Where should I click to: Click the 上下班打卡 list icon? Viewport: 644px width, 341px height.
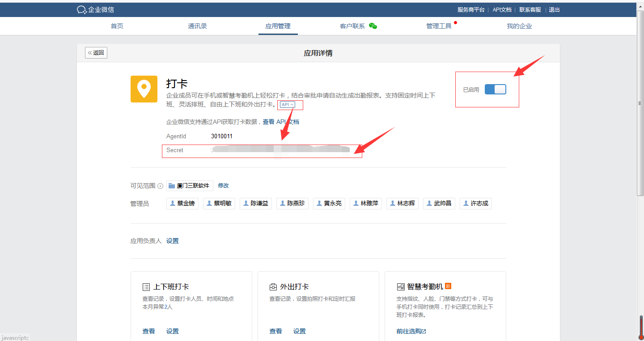(x=146, y=287)
